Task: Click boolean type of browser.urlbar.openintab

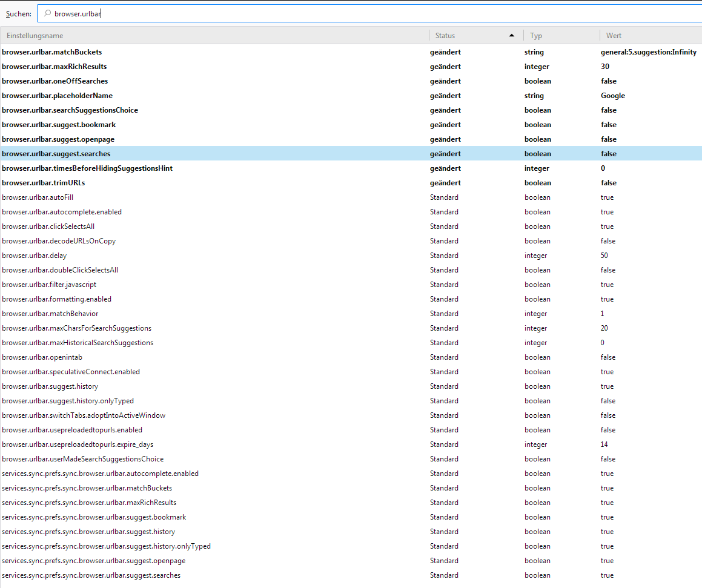Action: (538, 357)
